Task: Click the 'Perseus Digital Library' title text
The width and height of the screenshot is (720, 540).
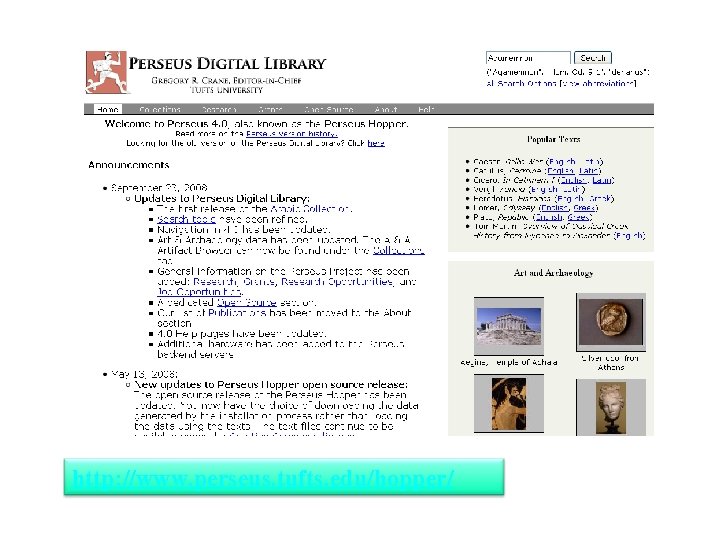Action: pyautogui.click(x=227, y=63)
